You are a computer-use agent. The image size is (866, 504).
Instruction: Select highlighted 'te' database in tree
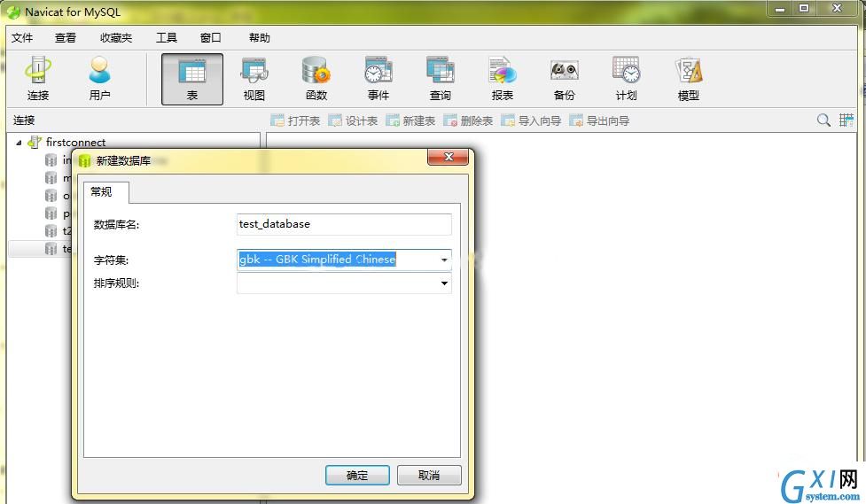(59, 248)
